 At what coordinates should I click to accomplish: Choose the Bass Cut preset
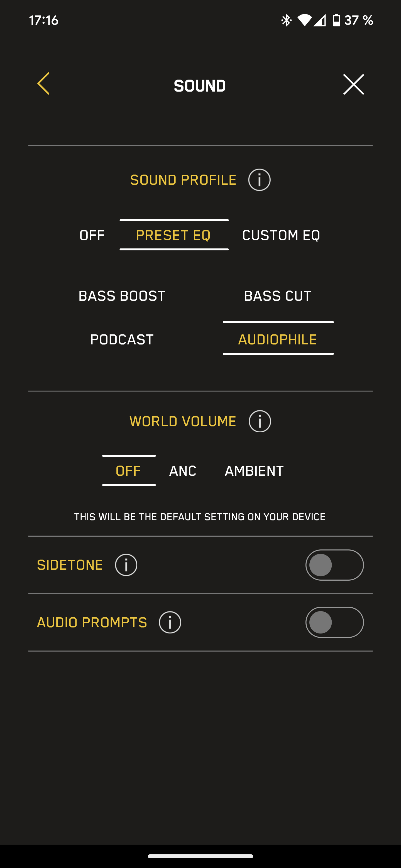coord(278,296)
